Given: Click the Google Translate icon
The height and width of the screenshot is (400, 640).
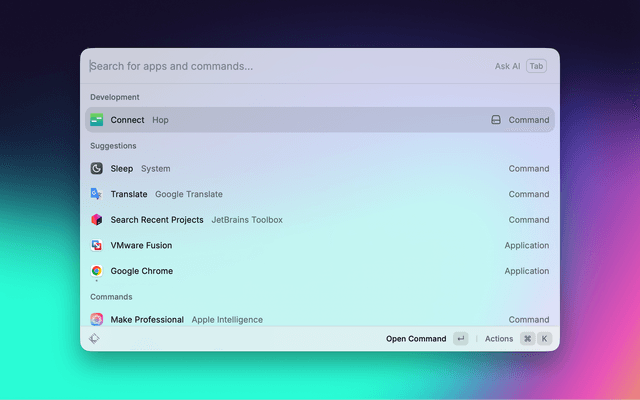Looking at the screenshot, I should [x=97, y=194].
